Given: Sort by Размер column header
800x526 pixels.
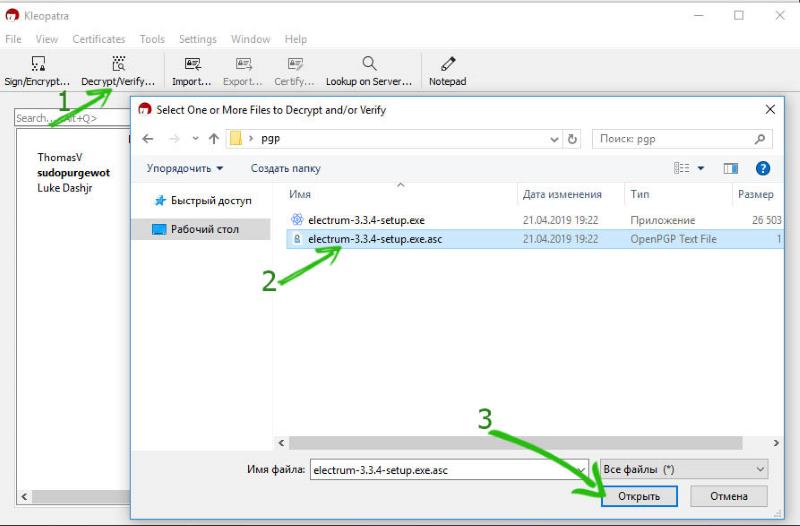Looking at the screenshot, I should [758, 194].
